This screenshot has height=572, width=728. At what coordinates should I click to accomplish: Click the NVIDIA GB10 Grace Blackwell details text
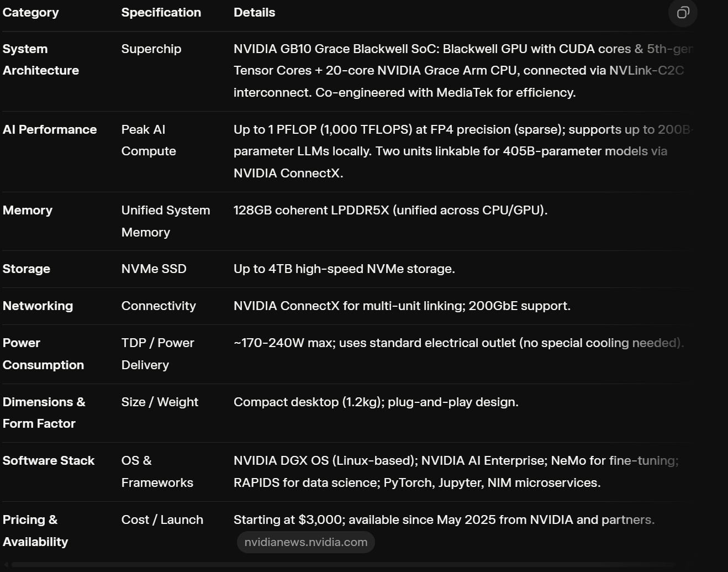pyautogui.click(x=462, y=71)
